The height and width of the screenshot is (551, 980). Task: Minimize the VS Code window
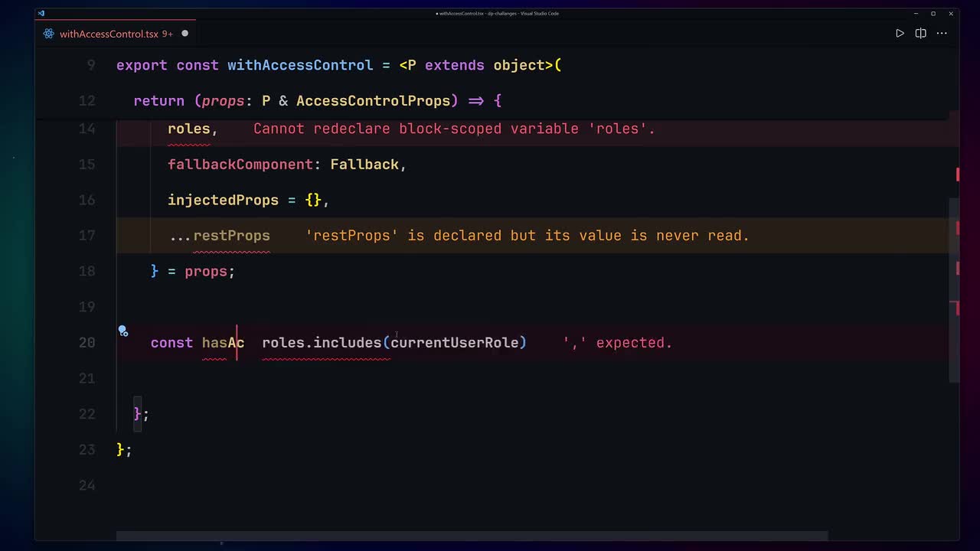tap(916, 13)
